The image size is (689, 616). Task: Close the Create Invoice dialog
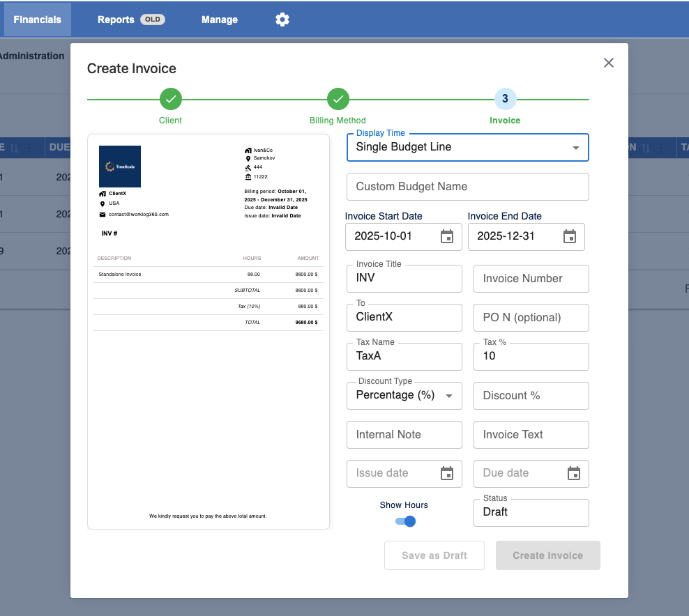[608, 63]
